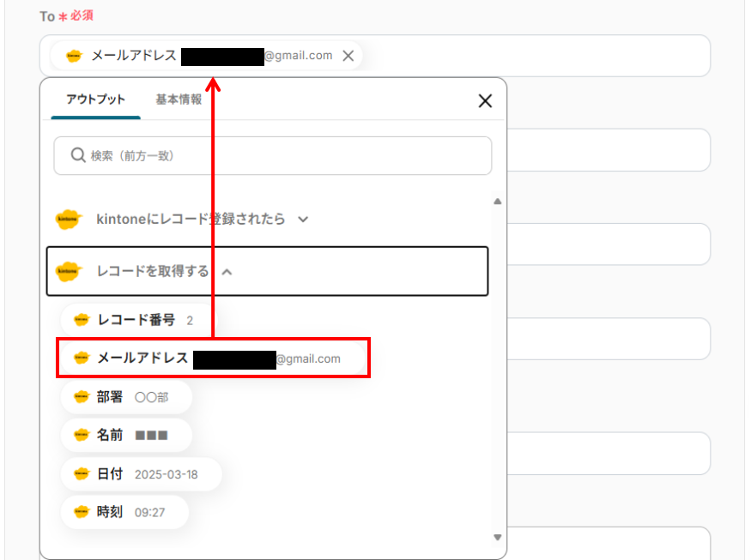The width and height of the screenshot is (751, 560).
Task: Select the 名前 output chip
Action: click(x=126, y=435)
